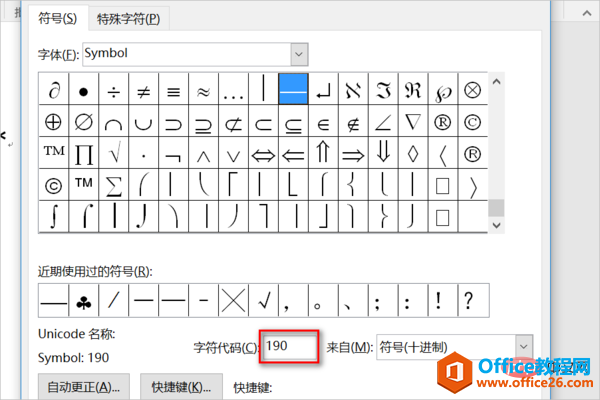
Task: Pick the 。 full stop from recently used symbols
Action: [x=323, y=300]
